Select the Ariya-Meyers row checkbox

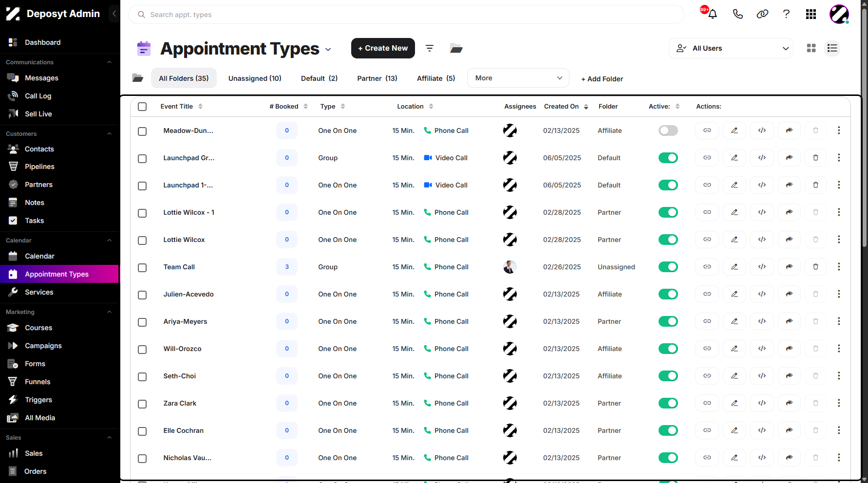pyautogui.click(x=142, y=322)
